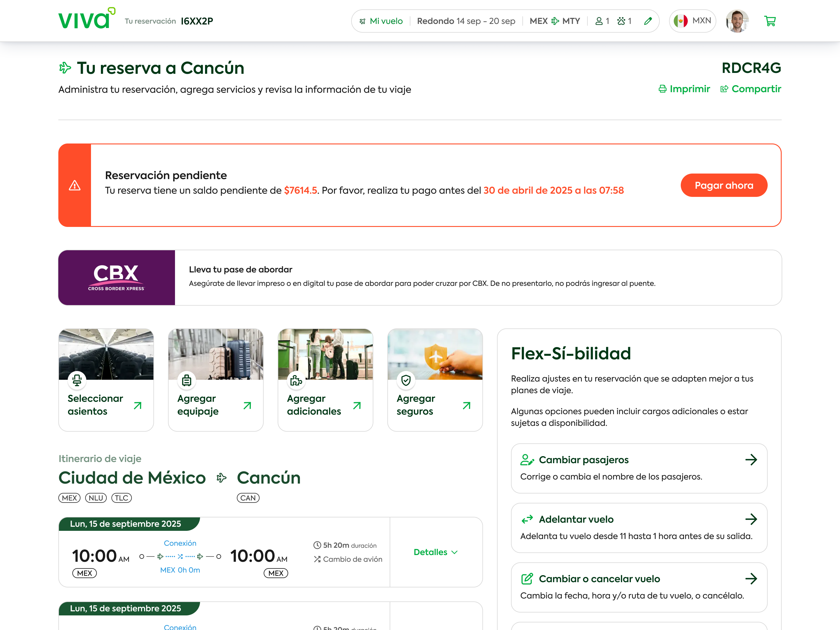The height and width of the screenshot is (630, 840).
Task: Click the seat icon on Seleccionar asientos
Action: click(77, 380)
